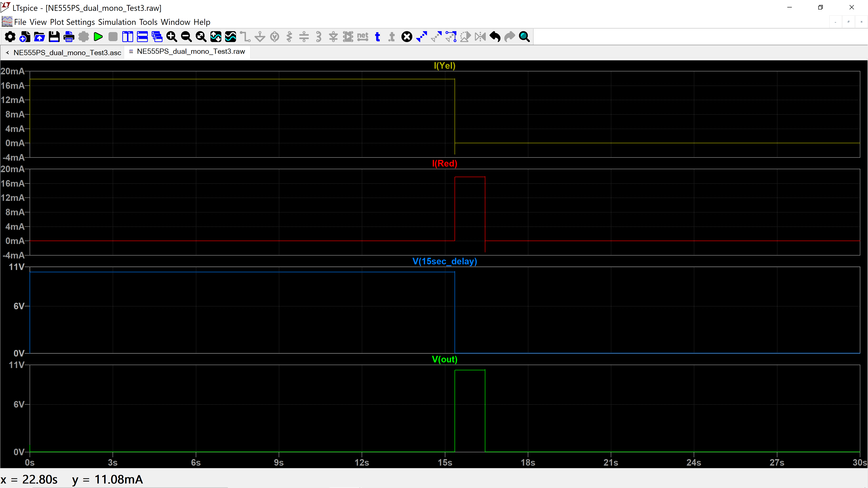
Task: Click the V(out) trace label
Action: pos(444,359)
